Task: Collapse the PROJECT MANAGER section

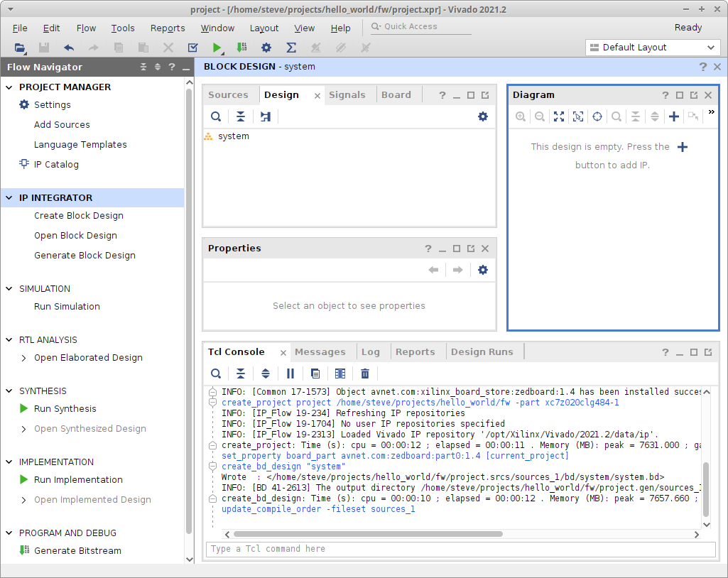Action: [x=10, y=87]
